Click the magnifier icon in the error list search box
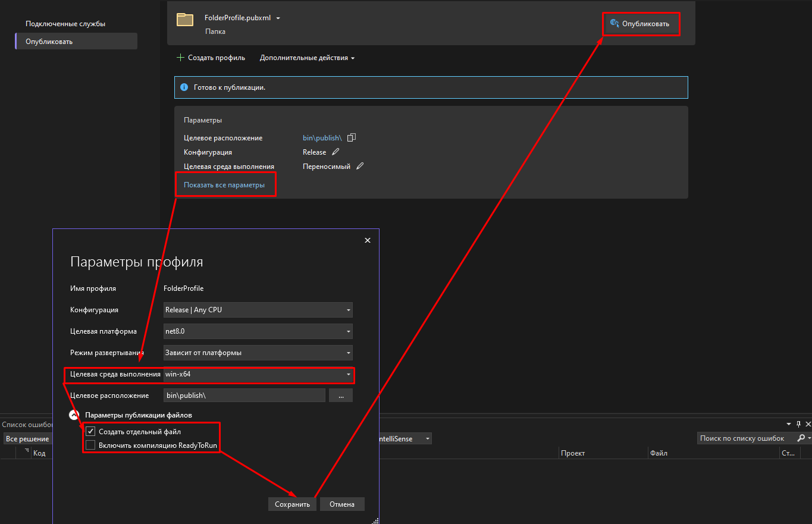This screenshot has height=524, width=812. click(802, 438)
